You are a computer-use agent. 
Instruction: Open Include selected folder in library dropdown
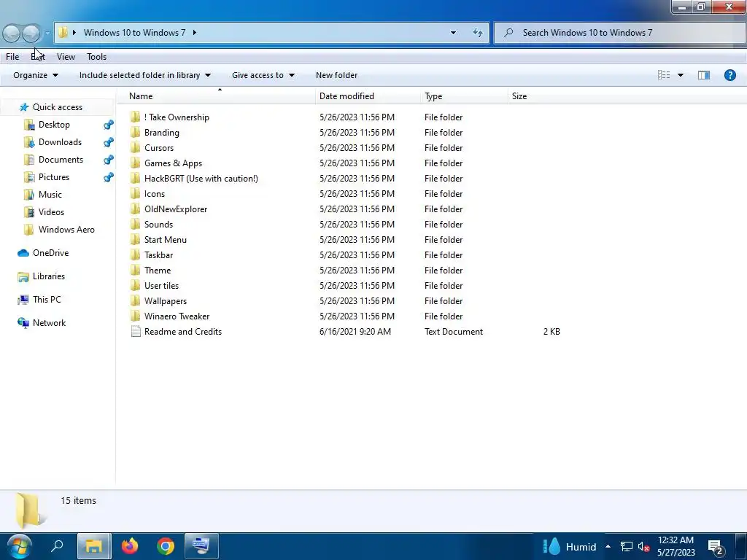[145, 75]
